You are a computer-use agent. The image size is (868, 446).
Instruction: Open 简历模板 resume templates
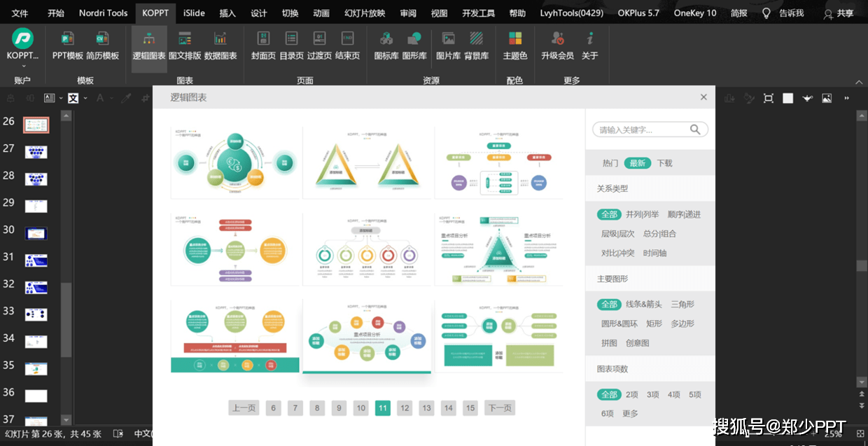[x=102, y=45]
